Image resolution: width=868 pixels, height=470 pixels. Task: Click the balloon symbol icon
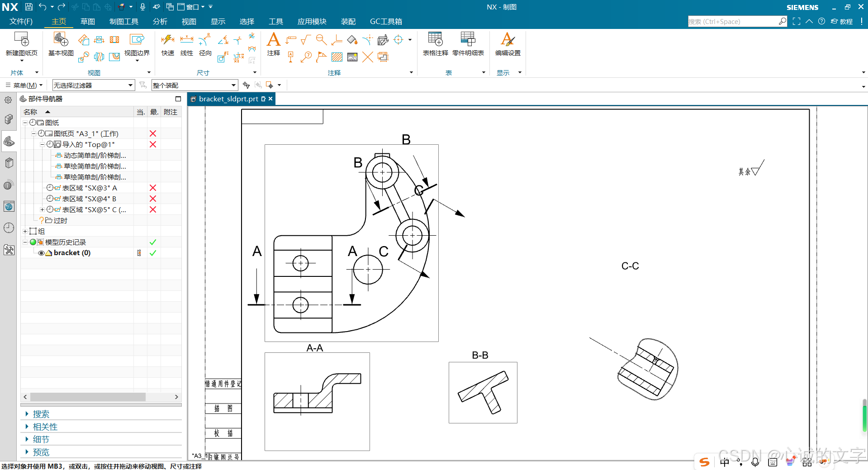[x=306, y=57]
